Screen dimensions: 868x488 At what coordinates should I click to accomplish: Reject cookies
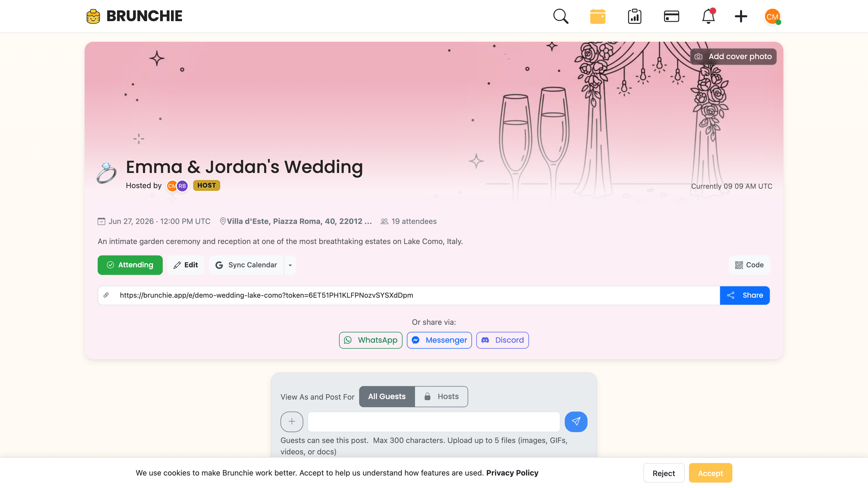(664, 473)
